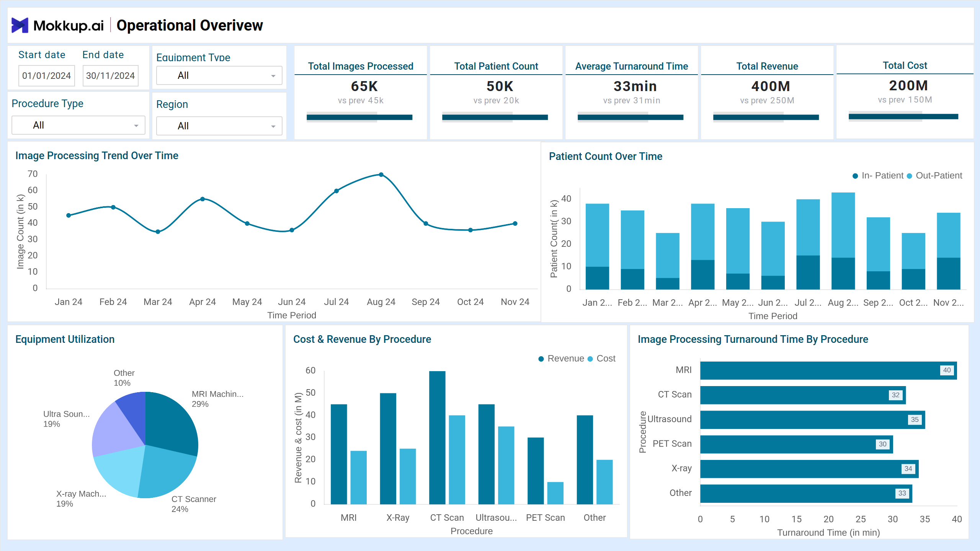The image size is (980, 551).
Task: Click the Start date field 01/01/2024
Action: click(x=46, y=76)
